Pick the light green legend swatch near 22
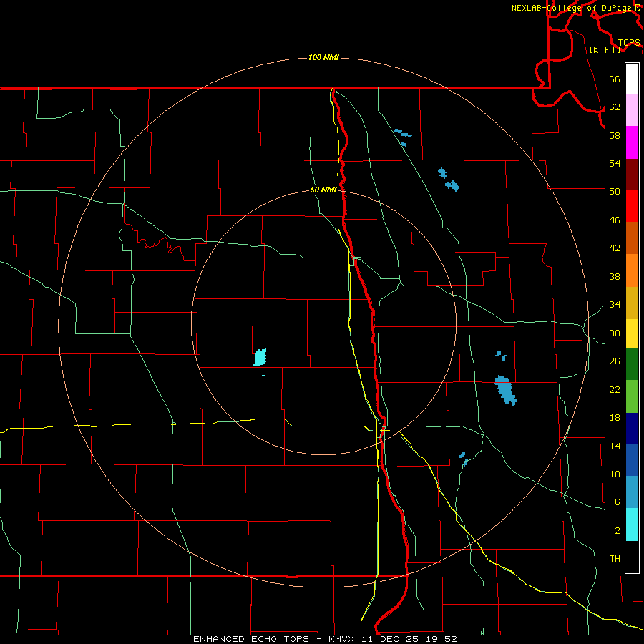The width and height of the screenshot is (644, 644). [632, 396]
